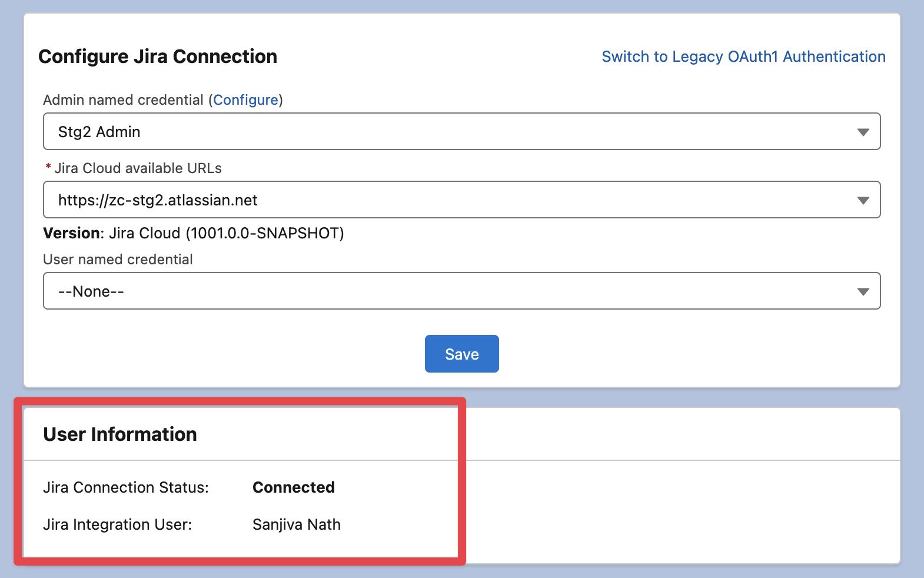This screenshot has height=578, width=924.
Task: Click the red required asterisk
Action: (48, 168)
